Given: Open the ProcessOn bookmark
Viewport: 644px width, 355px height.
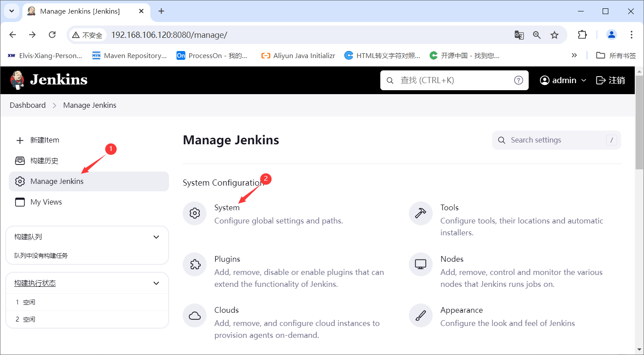Looking at the screenshot, I should 212,55.
